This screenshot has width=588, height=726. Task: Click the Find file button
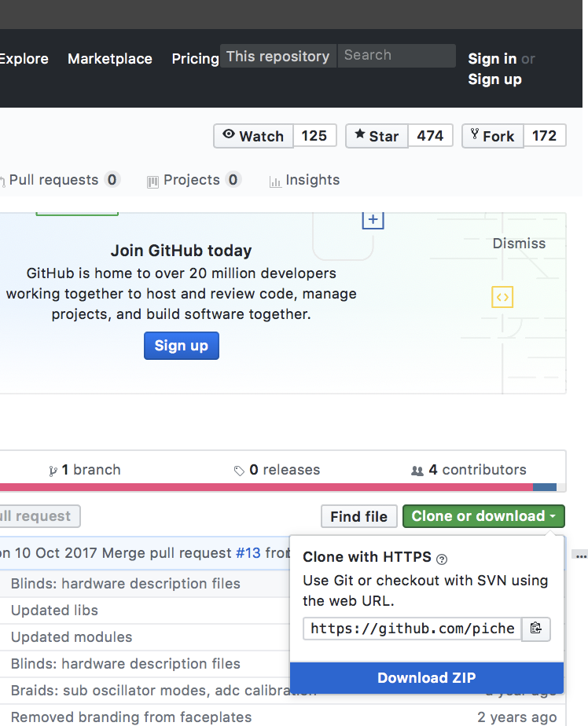point(358,516)
